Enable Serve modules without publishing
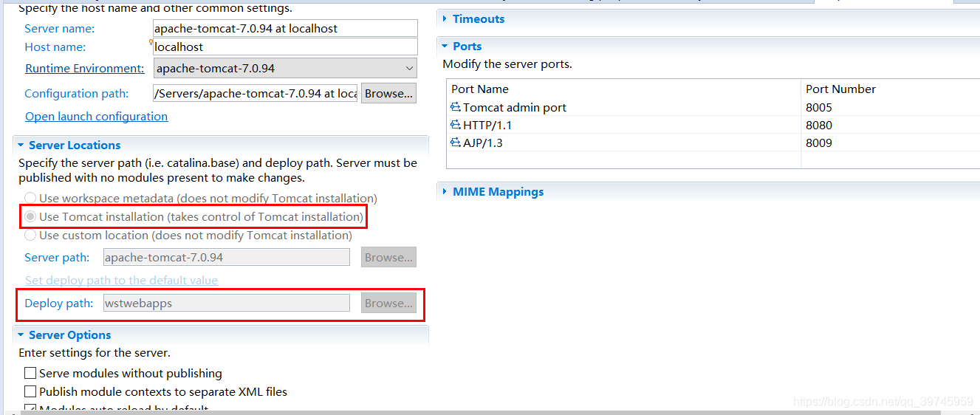The height and width of the screenshot is (415, 980). click(x=30, y=374)
